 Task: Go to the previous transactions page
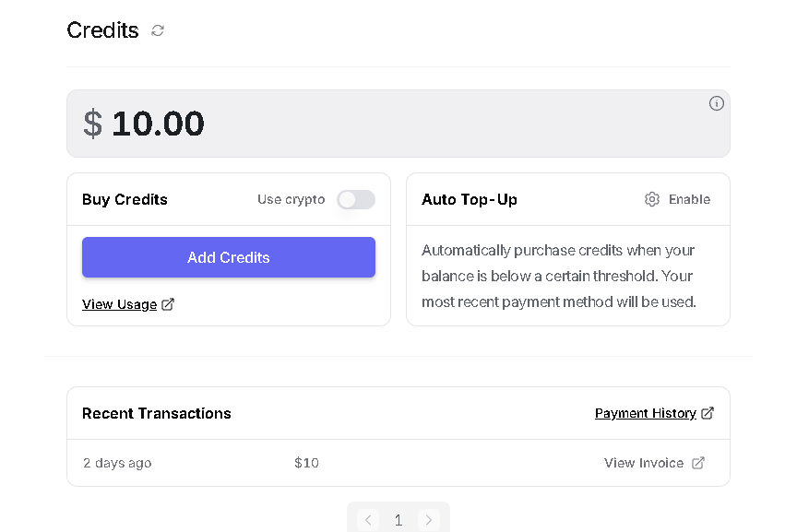368,520
